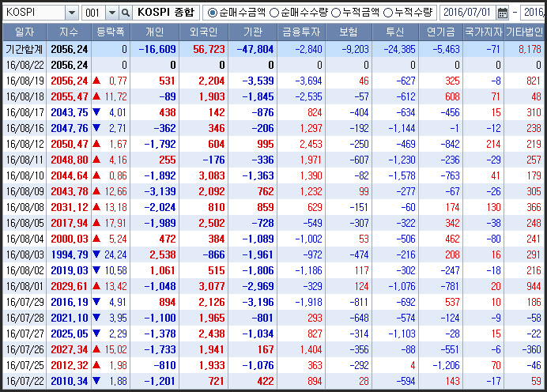Open the 001 code dropdown arrow
Viewport: 547px width, 392px height.
click(x=112, y=13)
